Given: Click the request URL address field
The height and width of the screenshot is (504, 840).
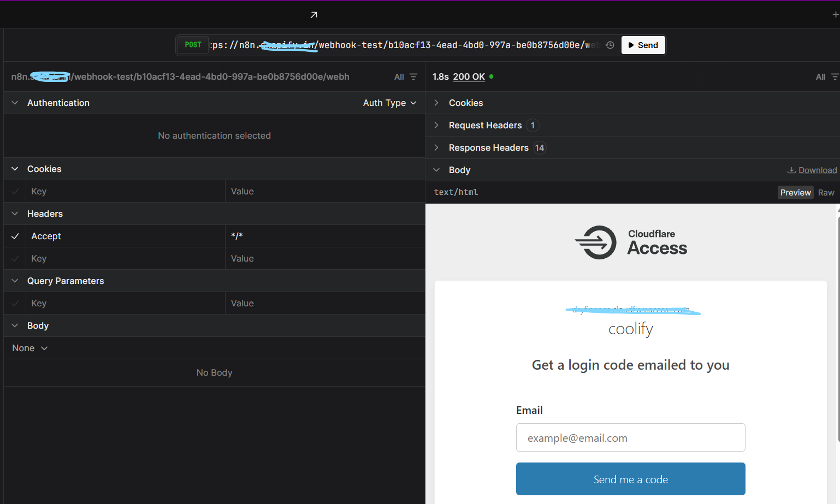Looking at the screenshot, I should 405,45.
